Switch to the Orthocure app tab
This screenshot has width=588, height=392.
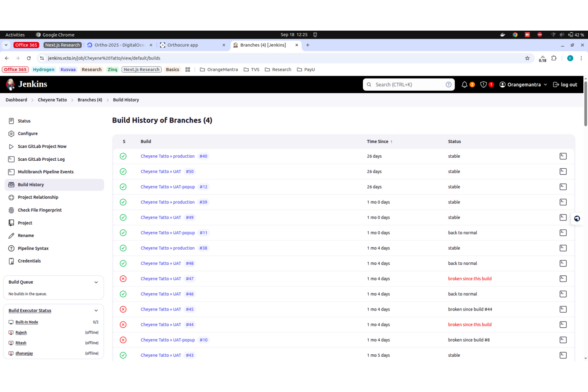(189, 45)
